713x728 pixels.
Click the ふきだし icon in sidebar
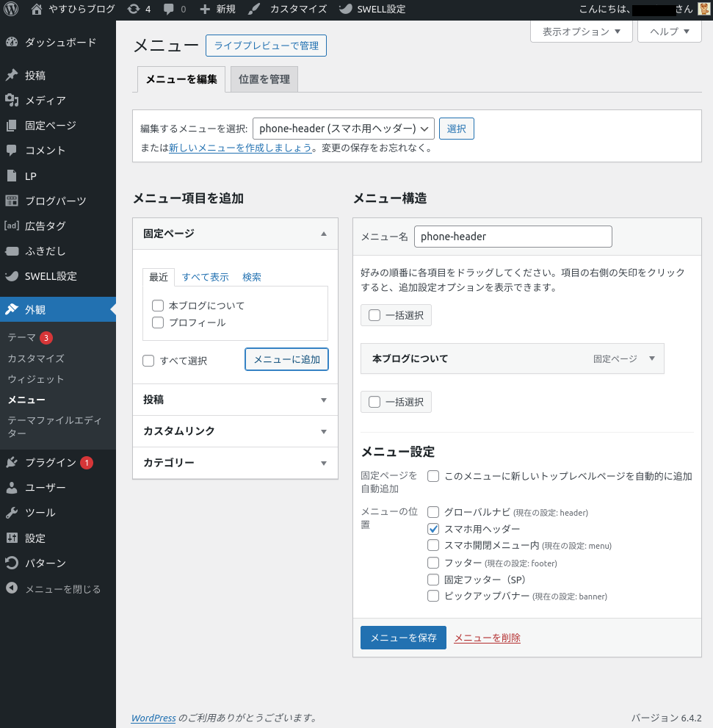pos(12,251)
